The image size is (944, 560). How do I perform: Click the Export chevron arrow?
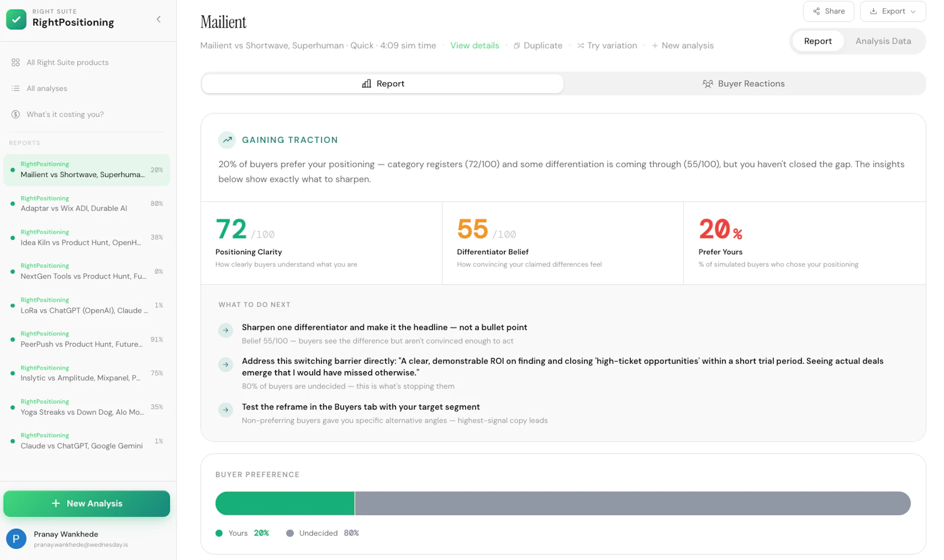tap(913, 11)
